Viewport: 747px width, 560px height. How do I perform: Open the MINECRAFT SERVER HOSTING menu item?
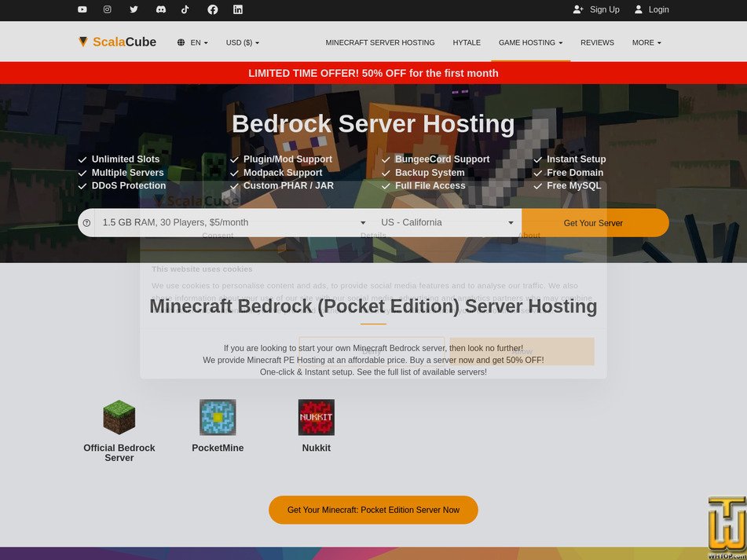coord(381,42)
